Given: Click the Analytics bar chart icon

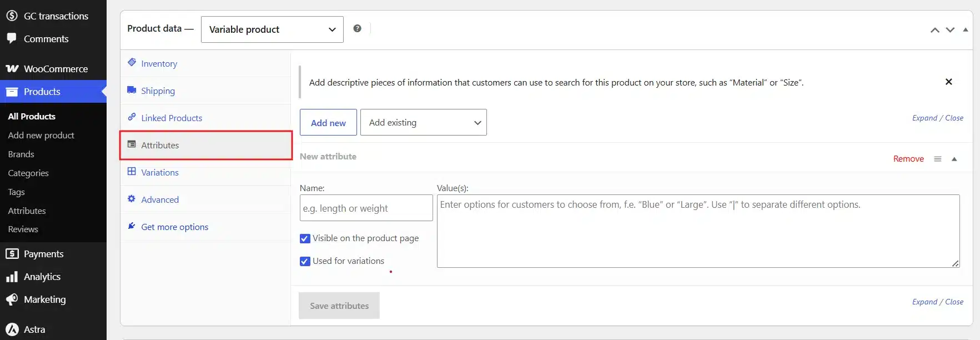Looking at the screenshot, I should (x=12, y=277).
